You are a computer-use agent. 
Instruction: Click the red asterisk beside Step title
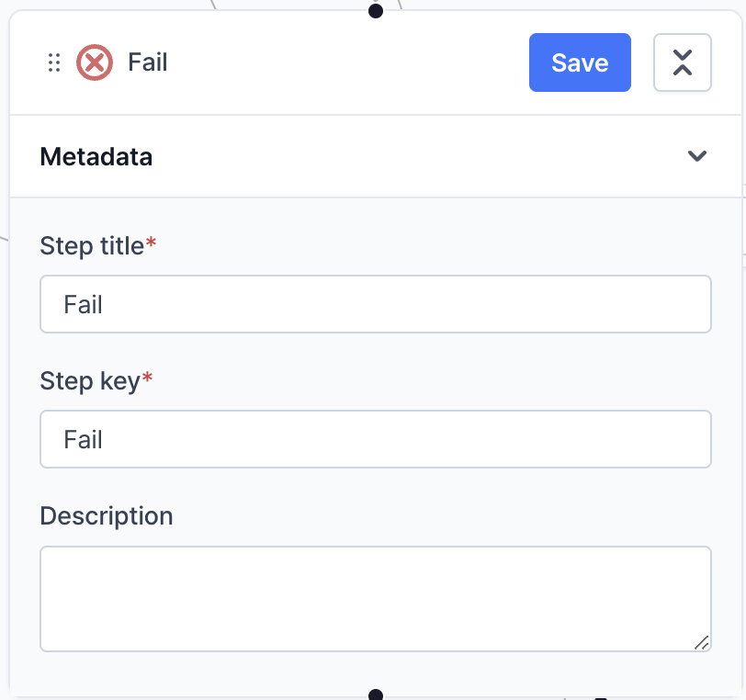152,243
